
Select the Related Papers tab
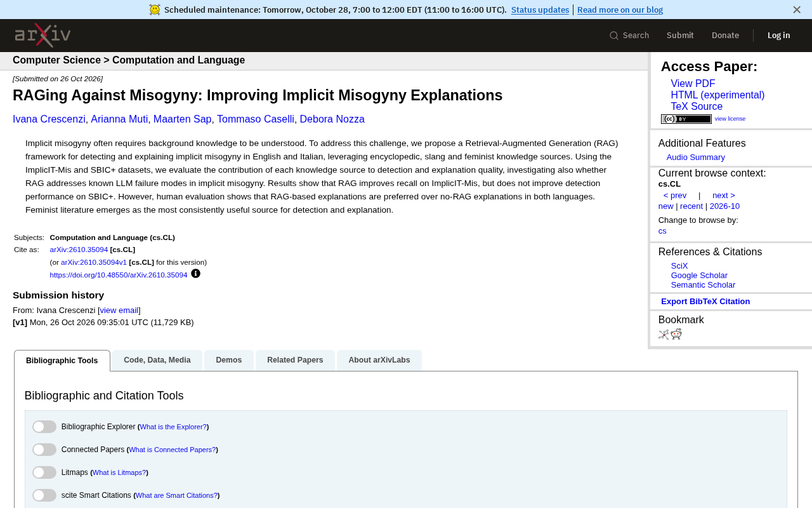click(x=295, y=360)
